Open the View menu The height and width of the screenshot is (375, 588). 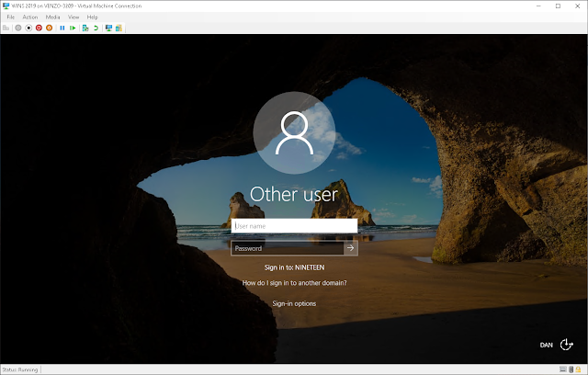point(73,17)
